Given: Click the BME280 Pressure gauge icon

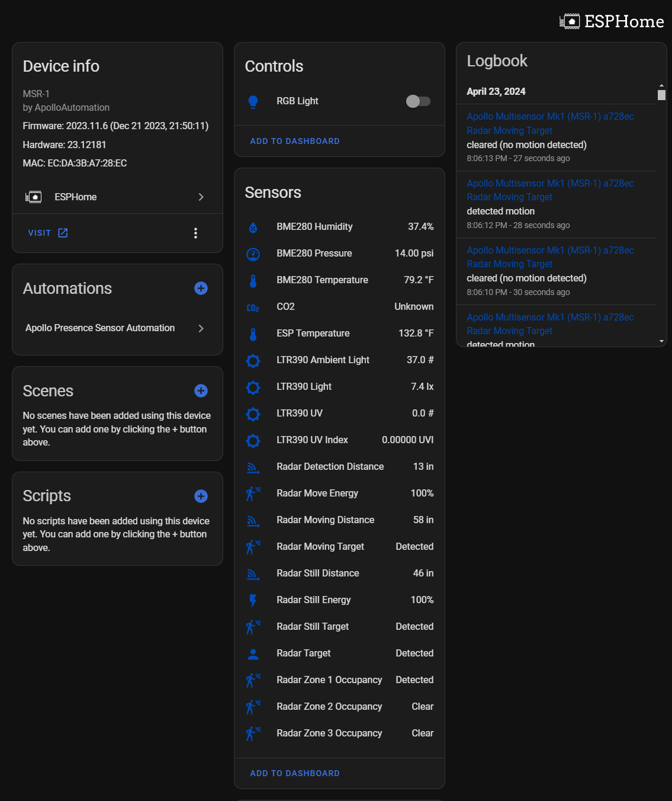Looking at the screenshot, I should 253,254.
